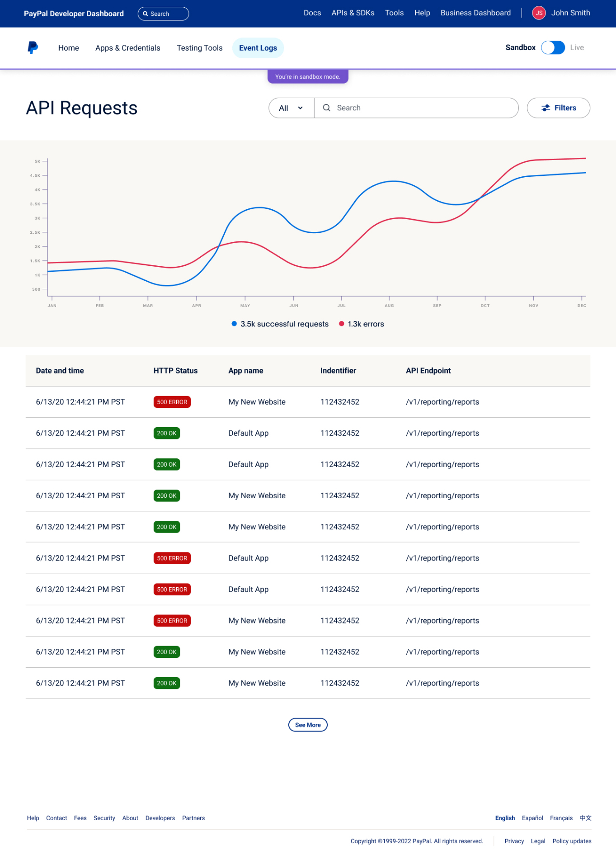Click the blue successful requests legend dot

(x=234, y=324)
